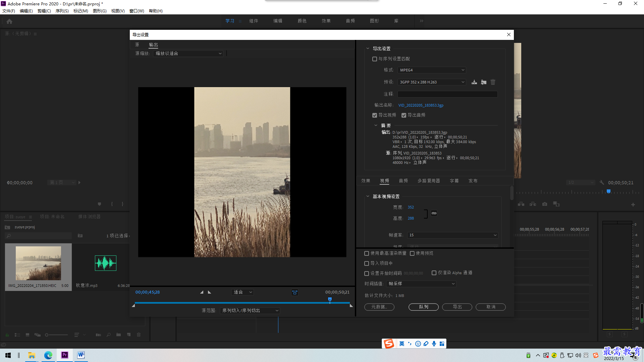Click the workspace overflow arrows
644x362 pixels.
(x=422, y=21)
